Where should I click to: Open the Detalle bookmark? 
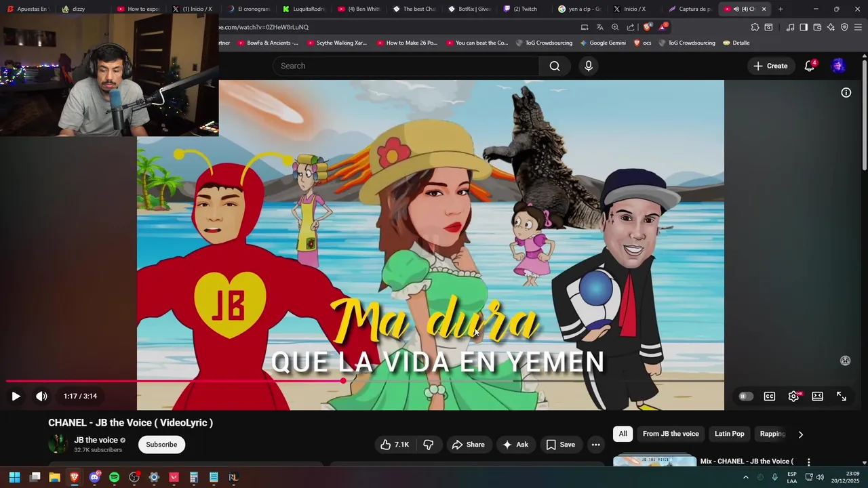(x=736, y=43)
